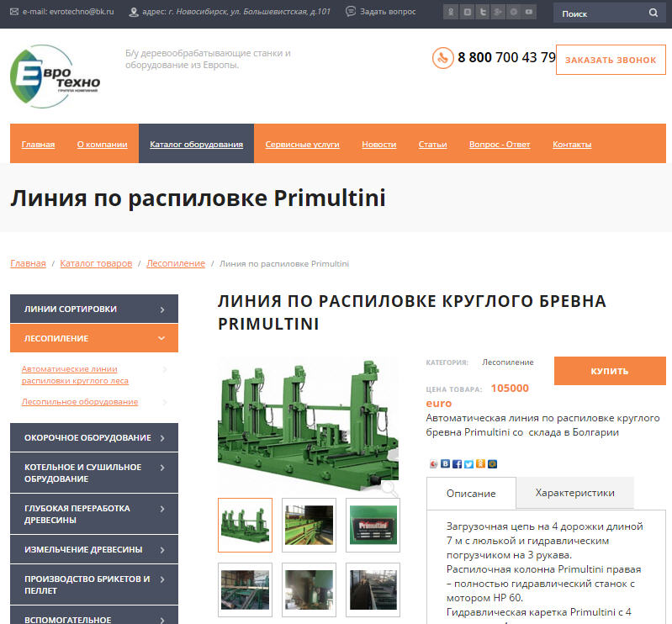
Task: Open the Контакты menu item
Action: [x=572, y=145]
